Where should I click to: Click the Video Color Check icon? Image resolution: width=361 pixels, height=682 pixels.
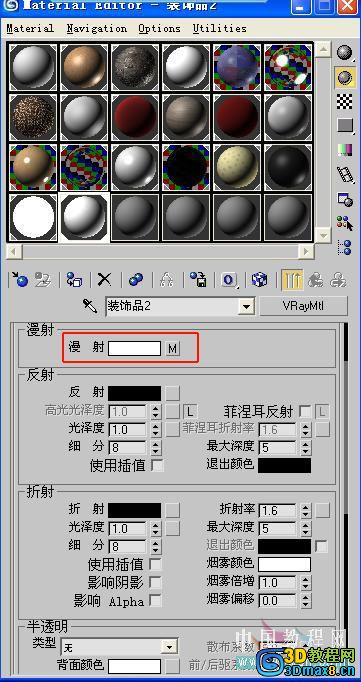(345, 150)
